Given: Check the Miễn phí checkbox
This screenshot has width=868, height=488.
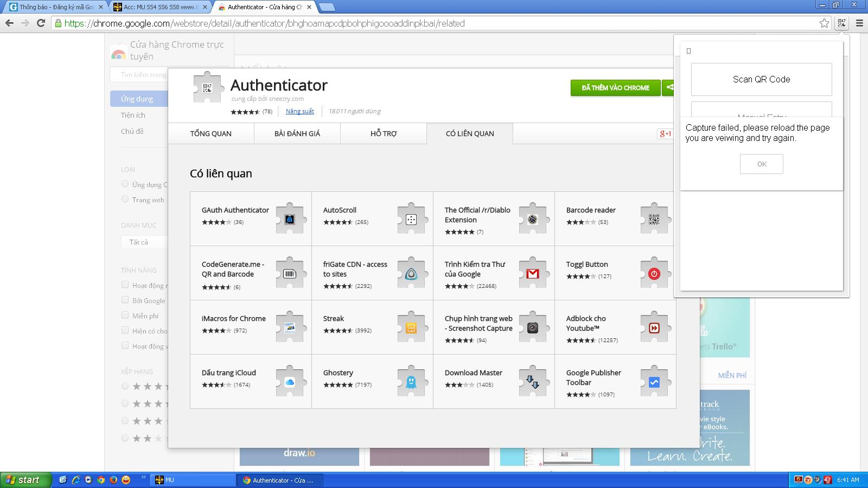Looking at the screenshot, I should (x=125, y=315).
